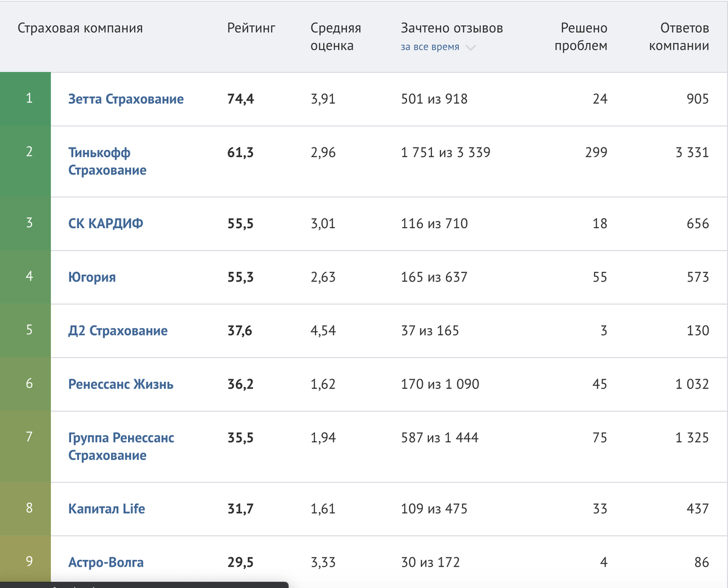Screen dimensions: 728x588
Task: Open Астро-Волга company link
Action: pos(106,563)
